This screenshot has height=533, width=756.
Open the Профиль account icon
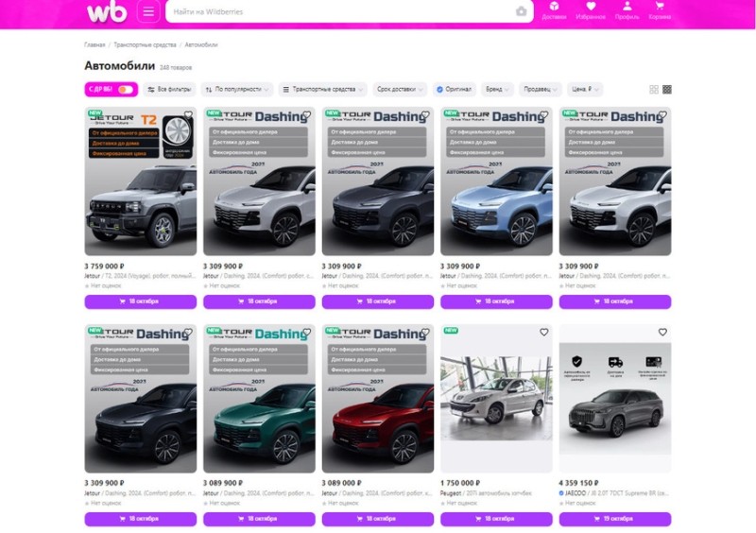click(626, 10)
